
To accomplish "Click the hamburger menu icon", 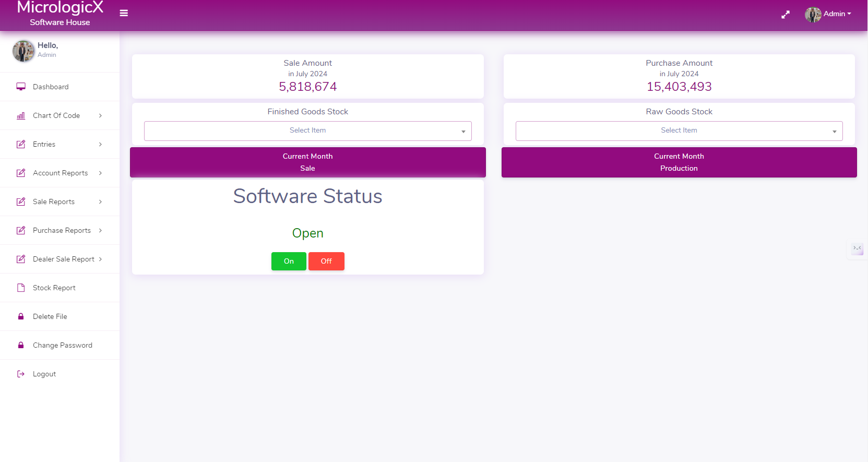I will pos(124,13).
